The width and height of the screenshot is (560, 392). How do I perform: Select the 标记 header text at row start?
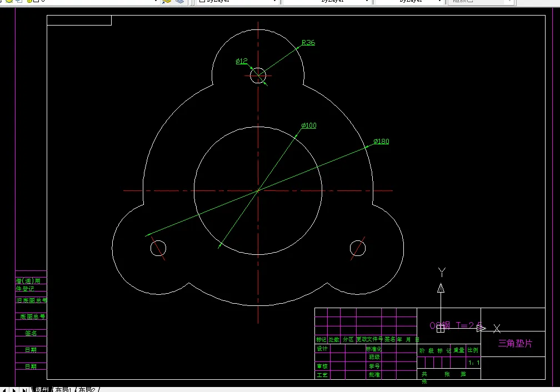(321, 339)
